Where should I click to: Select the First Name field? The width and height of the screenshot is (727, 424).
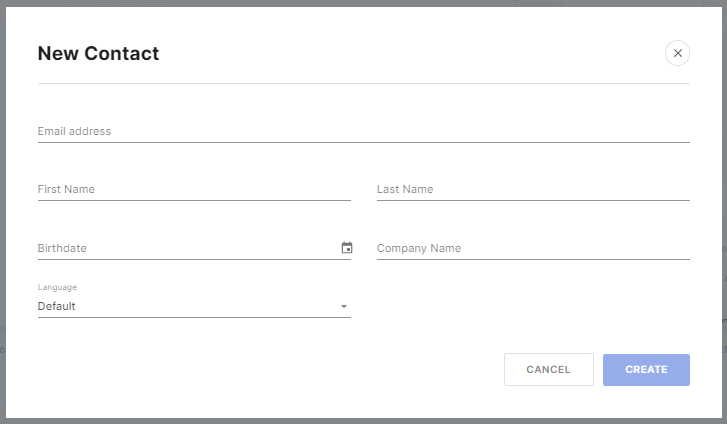(x=194, y=189)
